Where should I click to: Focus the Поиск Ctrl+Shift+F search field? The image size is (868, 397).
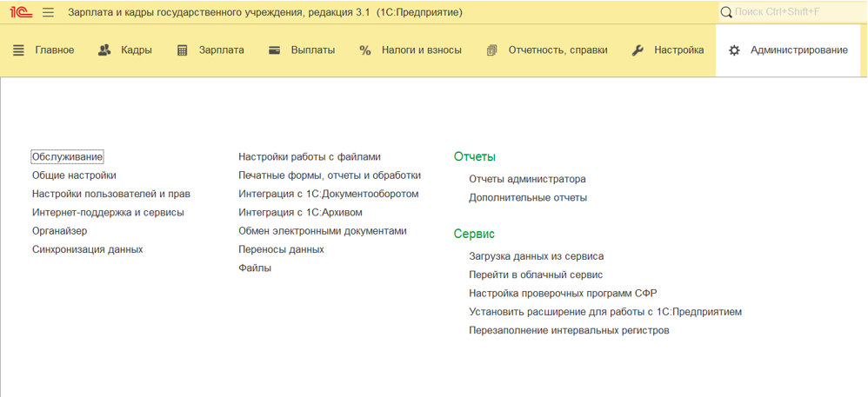click(x=792, y=12)
